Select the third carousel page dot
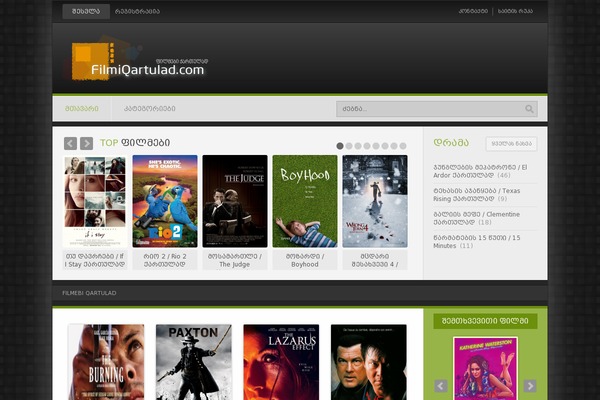This screenshot has width=600, height=400. pyautogui.click(x=358, y=146)
